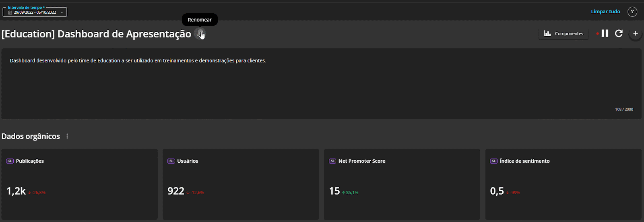Open Dados orgânicos three-dot menu
Image resolution: width=644 pixels, height=222 pixels.
67,136
